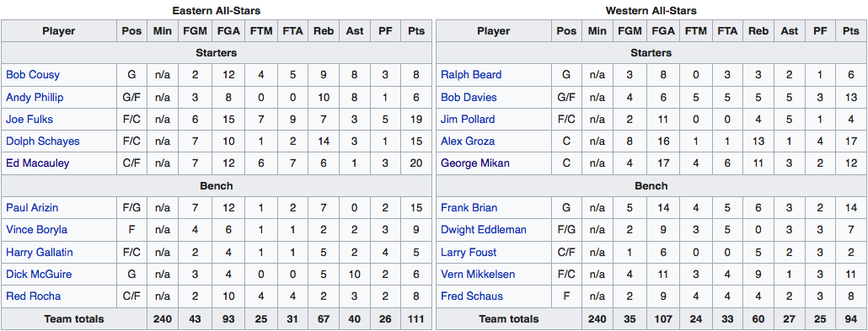Screen dimensions: 868x331
Task: Select the Vince Boryla link
Action: point(36,230)
